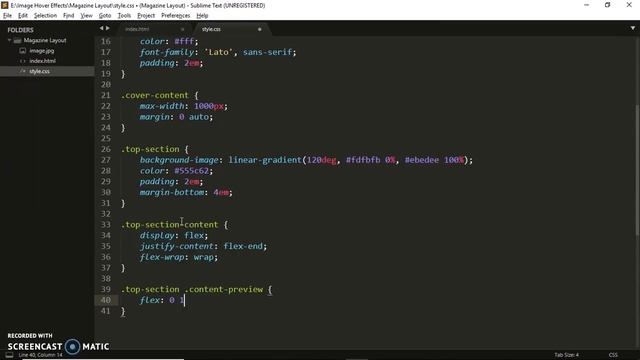
Task: Open the Preferences menu
Action: (x=176, y=16)
